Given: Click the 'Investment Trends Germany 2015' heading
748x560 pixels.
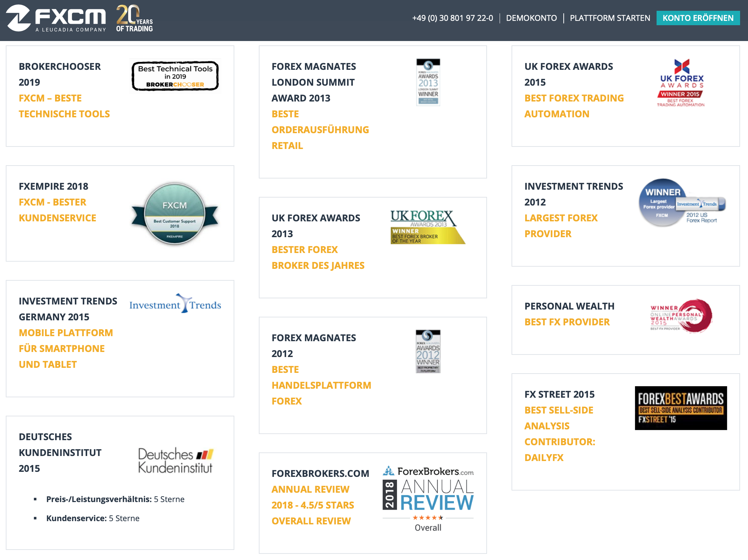Looking at the screenshot, I should tap(68, 309).
